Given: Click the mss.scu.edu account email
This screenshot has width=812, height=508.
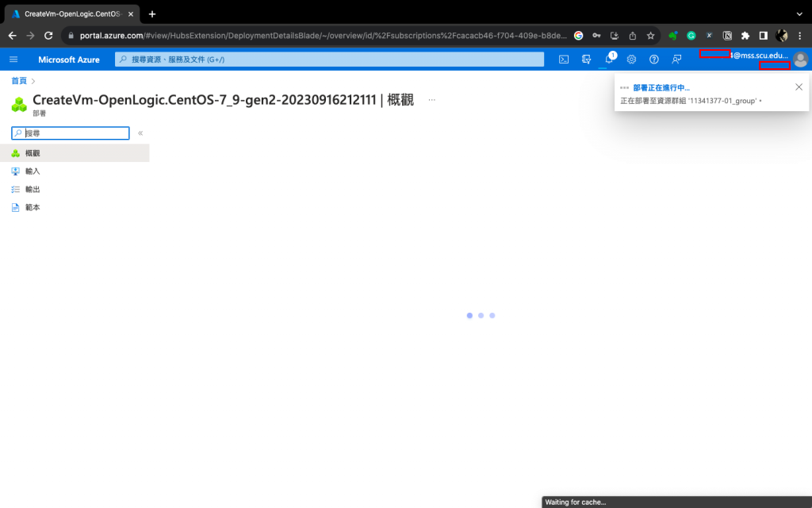Looking at the screenshot, I should 759,56.
